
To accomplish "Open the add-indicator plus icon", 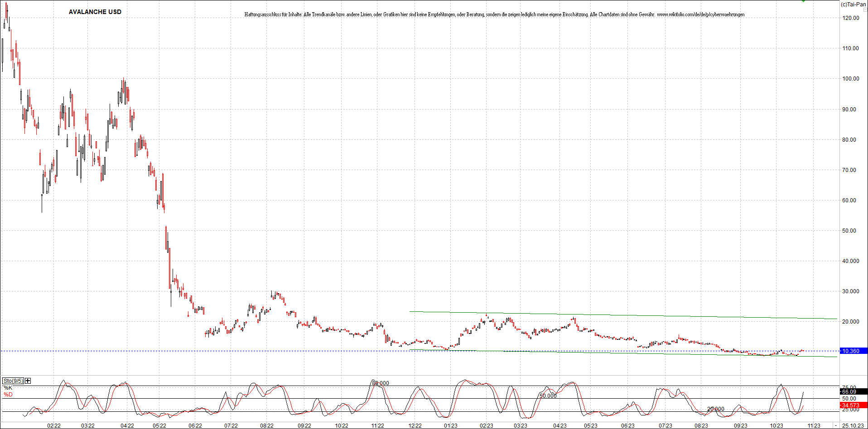I will (x=28, y=381).
